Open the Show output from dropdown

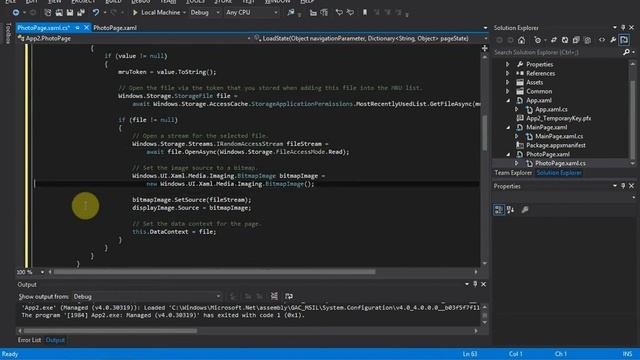(x=147, y=296)
